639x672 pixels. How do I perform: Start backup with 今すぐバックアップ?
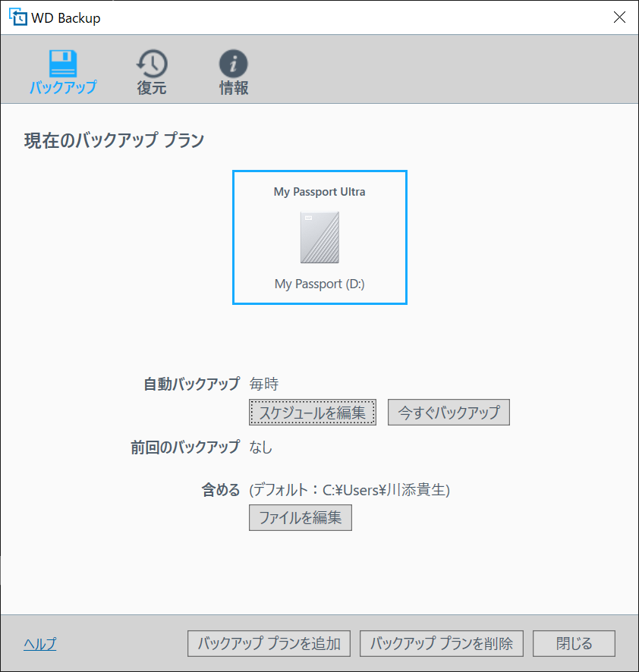[449, 412]
